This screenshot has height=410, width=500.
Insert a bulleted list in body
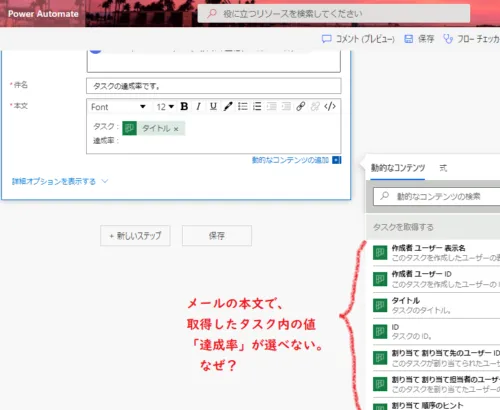243,107
